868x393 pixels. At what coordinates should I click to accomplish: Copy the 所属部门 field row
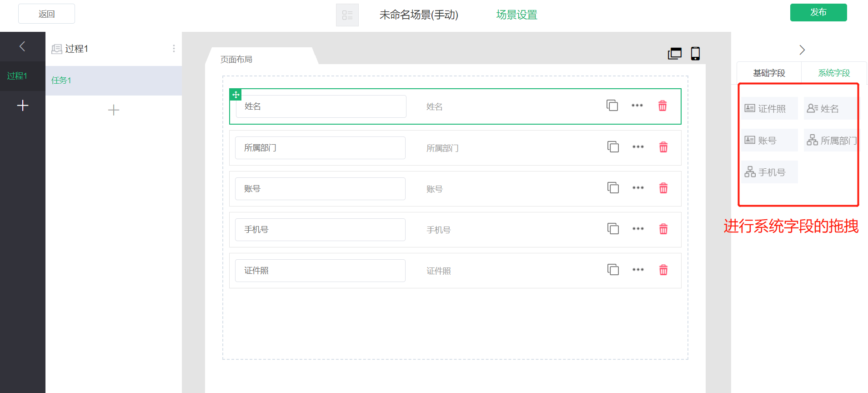pos(613,147)
